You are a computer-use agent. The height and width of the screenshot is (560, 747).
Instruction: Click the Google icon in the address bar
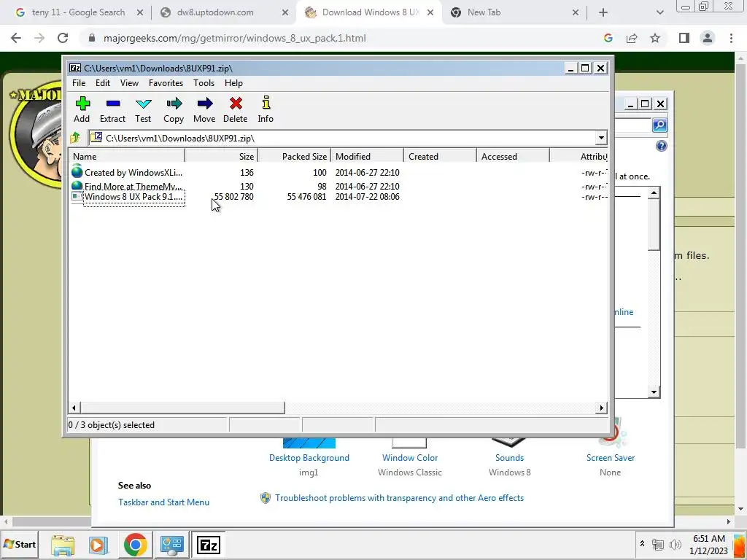point(608,38)
